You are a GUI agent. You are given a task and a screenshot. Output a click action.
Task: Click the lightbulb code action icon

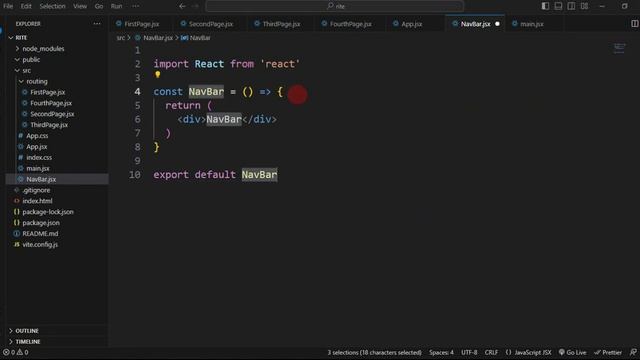pyautogui.click(x=158, y=75)
